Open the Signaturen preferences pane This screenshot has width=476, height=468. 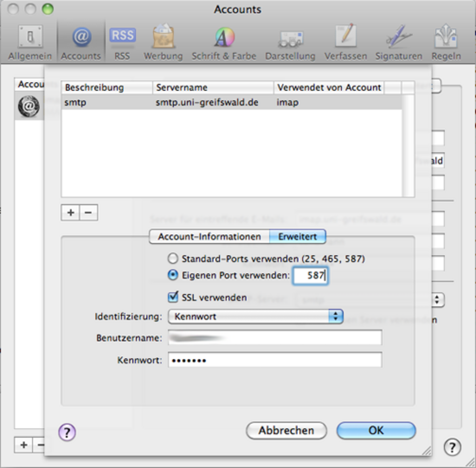pyautogui.click(x=399, y=42)
